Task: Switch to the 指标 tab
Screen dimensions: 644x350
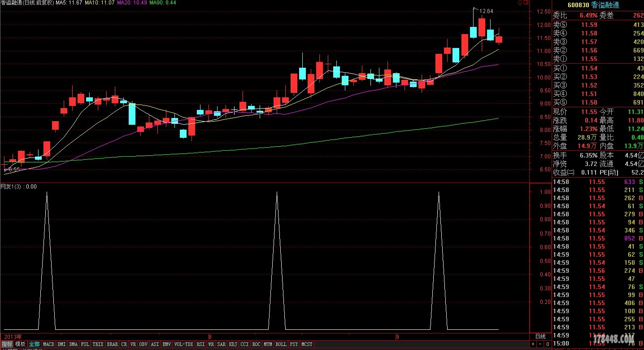Action: coord(7,344)
